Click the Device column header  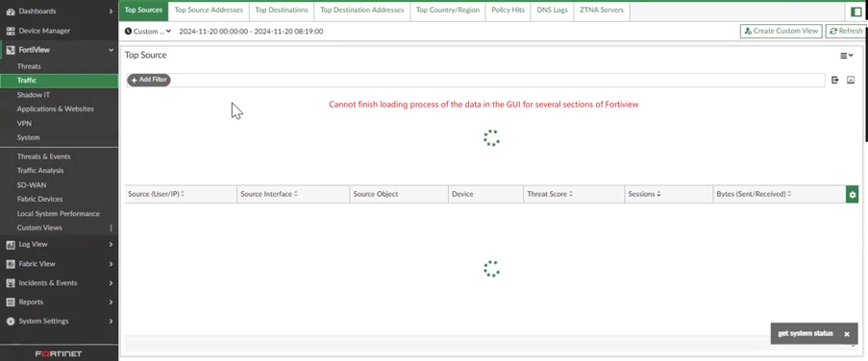point(485,195)
